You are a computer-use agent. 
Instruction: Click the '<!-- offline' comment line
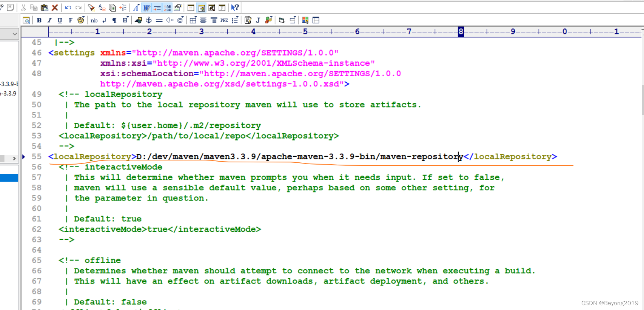click(x=90, y=260)
